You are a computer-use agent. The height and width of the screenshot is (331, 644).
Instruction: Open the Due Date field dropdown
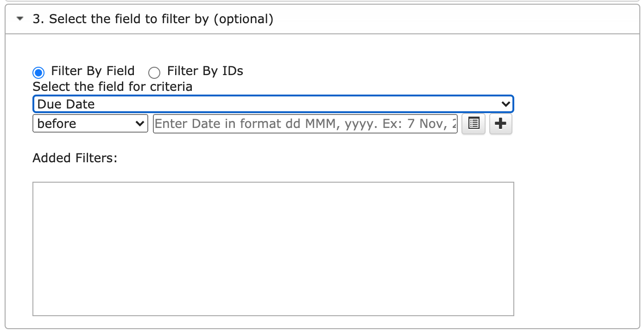(x=269, y=104)
